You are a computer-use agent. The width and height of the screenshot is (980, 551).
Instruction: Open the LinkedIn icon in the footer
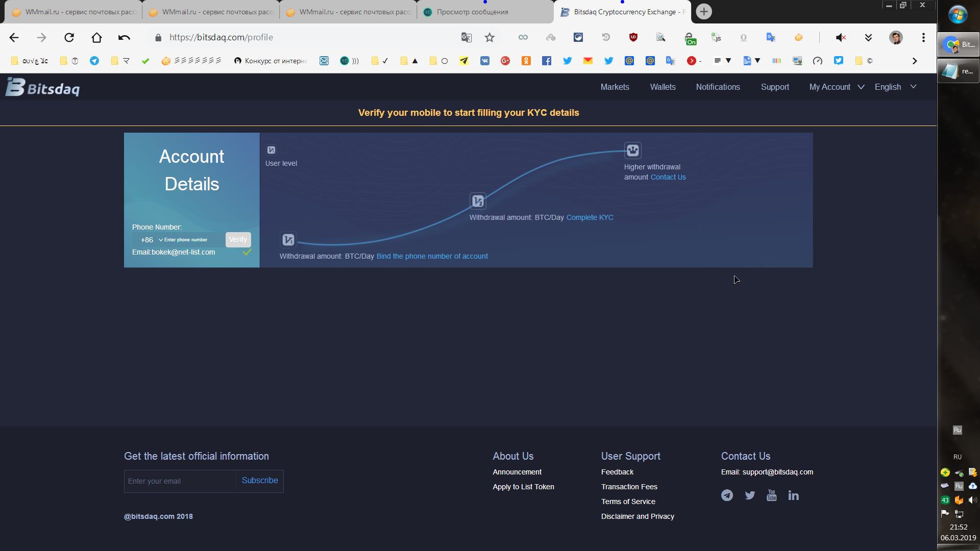click(793, 495)
